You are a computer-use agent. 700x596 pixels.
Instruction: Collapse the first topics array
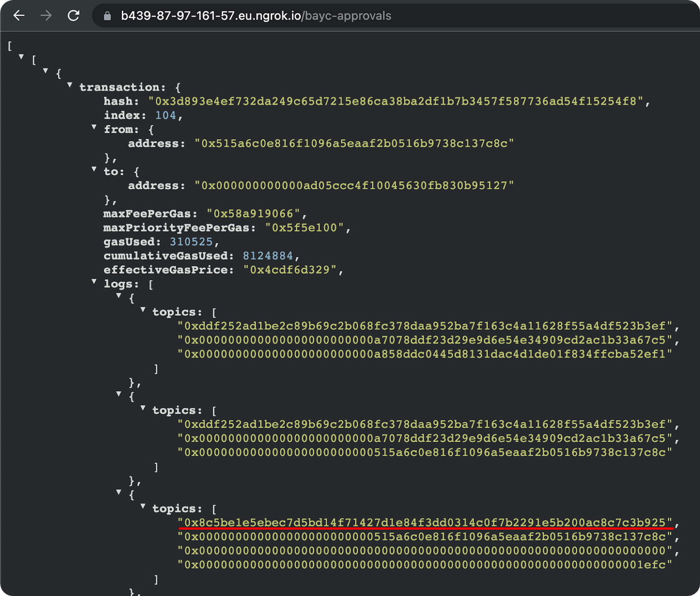pos(143,309)
